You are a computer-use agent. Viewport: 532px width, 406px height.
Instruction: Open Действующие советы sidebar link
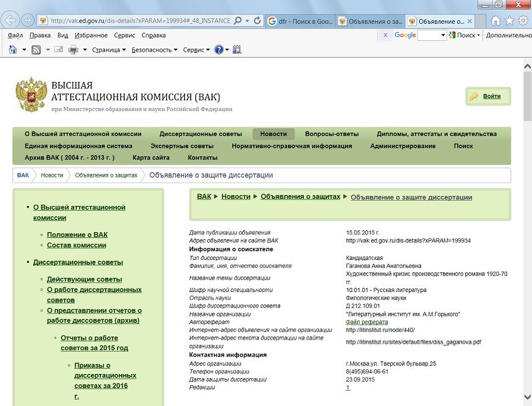[x=84, y=280]
